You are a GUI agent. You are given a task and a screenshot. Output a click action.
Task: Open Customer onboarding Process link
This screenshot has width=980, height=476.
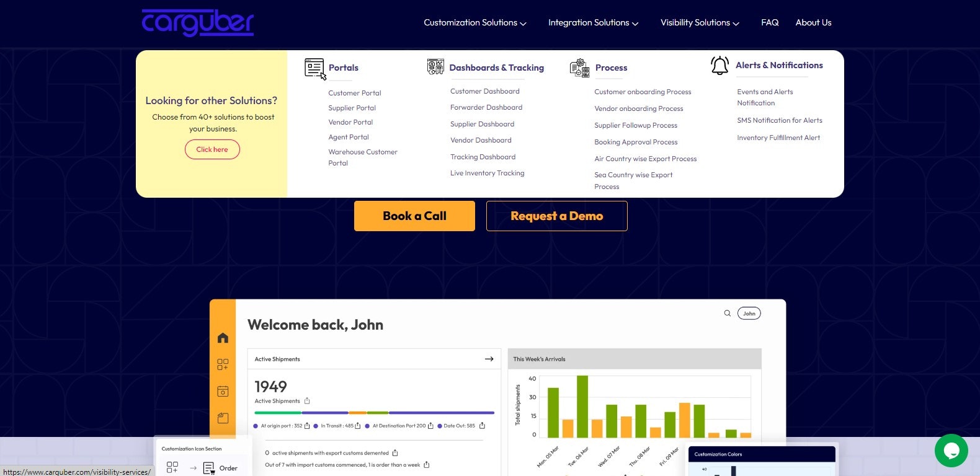(x=643, y=92)
